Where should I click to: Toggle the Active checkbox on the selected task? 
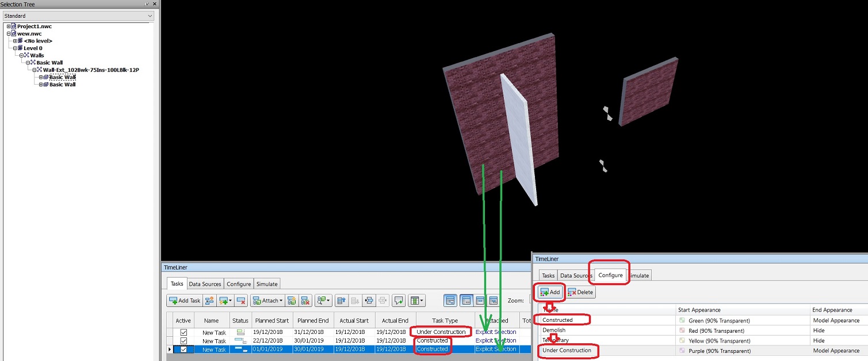[x=182, y=349]
